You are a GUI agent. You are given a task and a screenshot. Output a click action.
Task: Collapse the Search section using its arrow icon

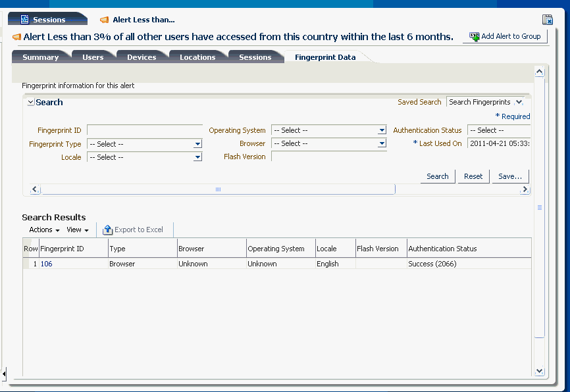point(30,102)
